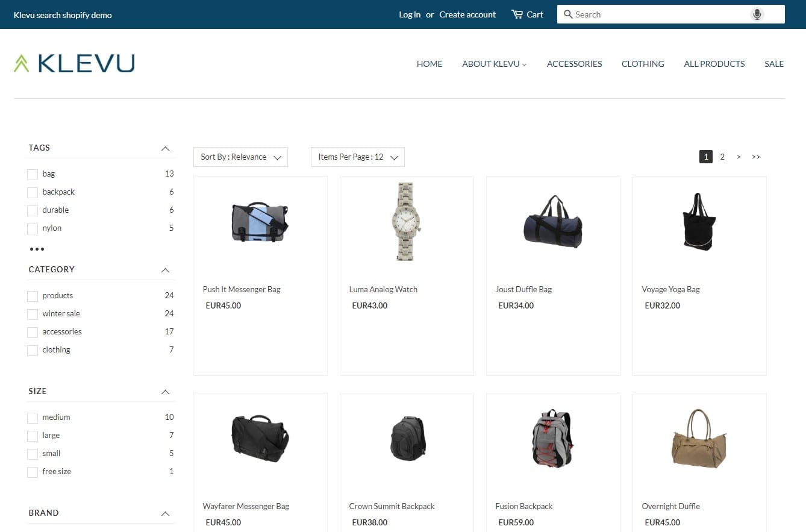Viewport: 806px width, 532px height.
Task: Go to the Home menu item
Action: click(x=430, y=64)
